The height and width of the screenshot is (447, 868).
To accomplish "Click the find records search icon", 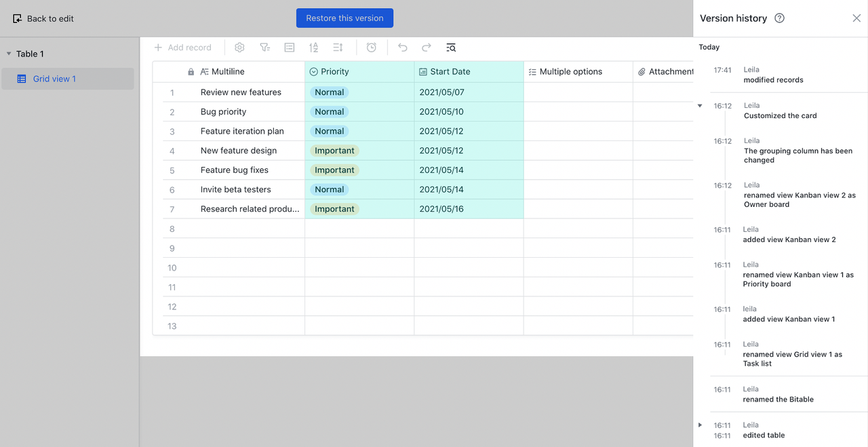I will point(451,47).
